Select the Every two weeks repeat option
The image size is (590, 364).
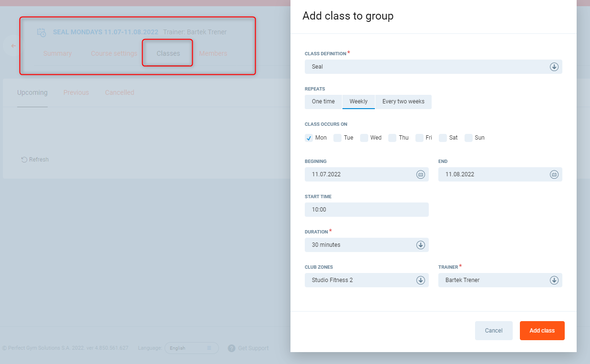403,101
